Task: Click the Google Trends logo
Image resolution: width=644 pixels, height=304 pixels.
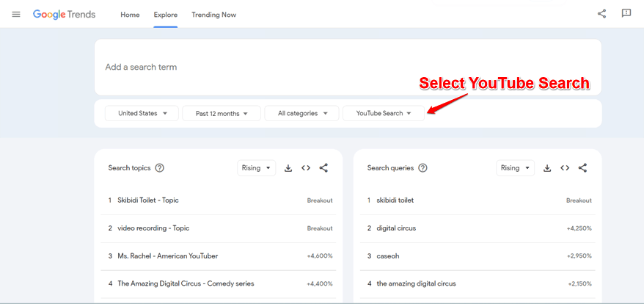Action: pyautogui.click(x=64, y=15)
